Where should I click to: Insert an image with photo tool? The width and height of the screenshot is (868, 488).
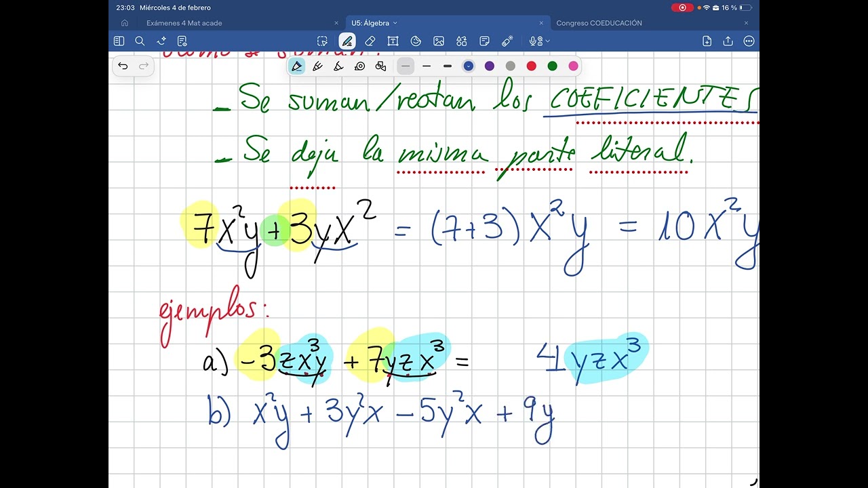(x=439, y=41)
